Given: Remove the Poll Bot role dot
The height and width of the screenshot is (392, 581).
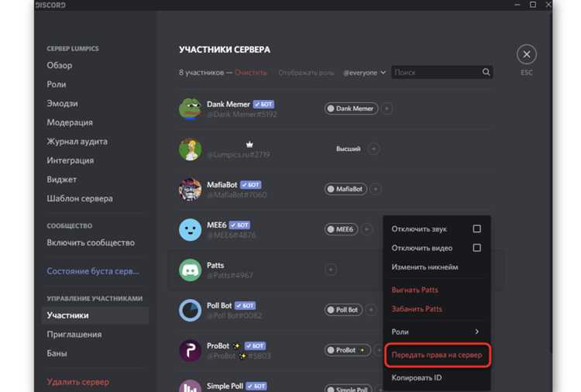Looking at the screenshot, I should pyautogui.click(x=331, y=310).
